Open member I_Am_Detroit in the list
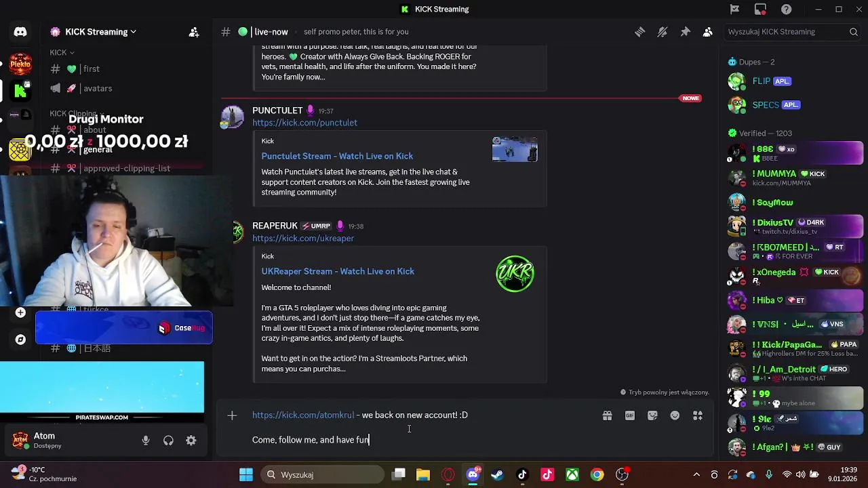This screenshot has height=488, width=868. click(793, 373)
